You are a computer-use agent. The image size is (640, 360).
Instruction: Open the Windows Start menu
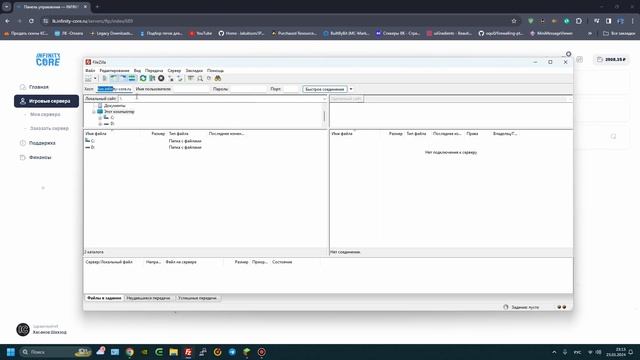pos(11,352)
